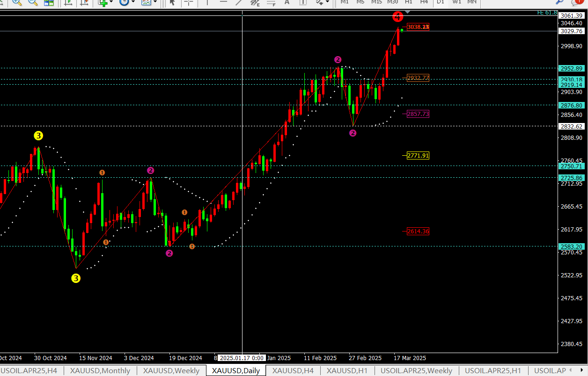588x376 pixels.
Task: Select the M15 timeframe button
Action: [376, 2]
